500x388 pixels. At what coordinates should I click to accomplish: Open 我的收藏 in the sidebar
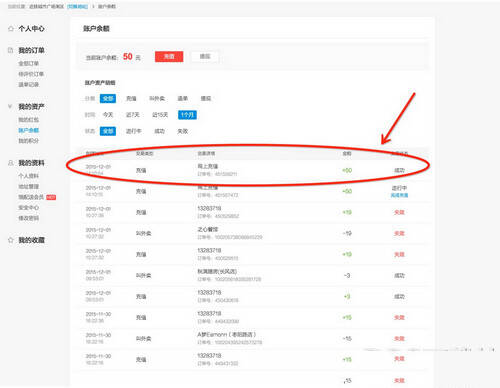point(31,240)
